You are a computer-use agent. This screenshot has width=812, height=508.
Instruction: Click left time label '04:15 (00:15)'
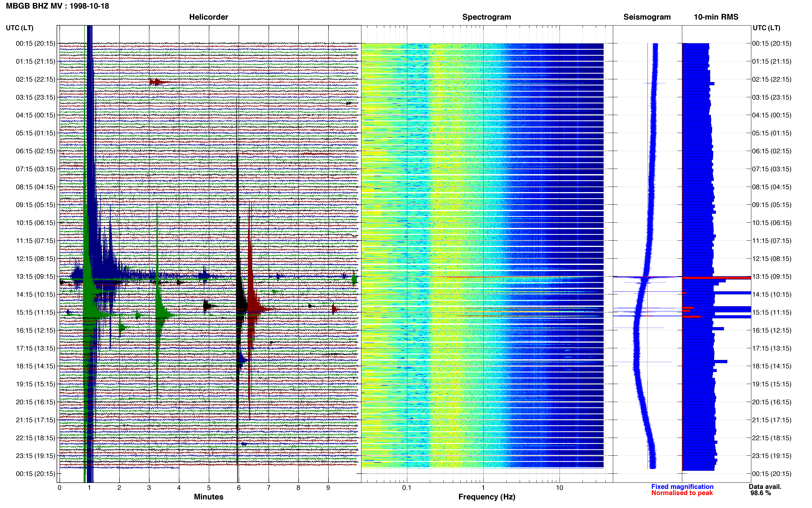(x=36, y=115)
